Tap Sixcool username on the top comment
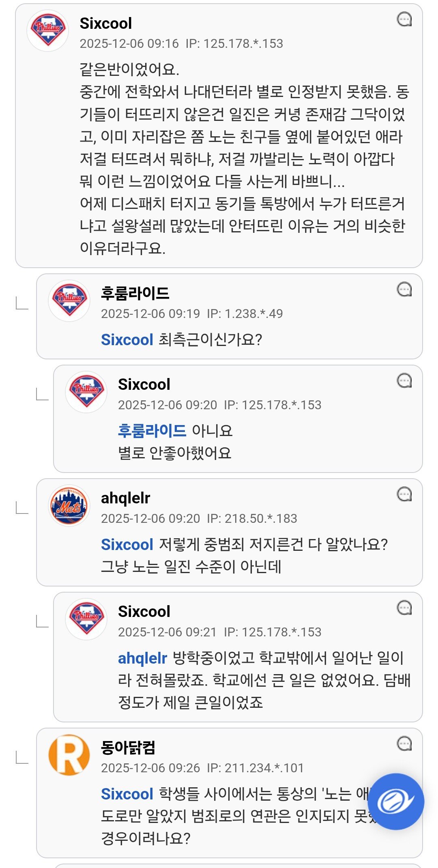 pyautogui.click(x=105, y=23)
